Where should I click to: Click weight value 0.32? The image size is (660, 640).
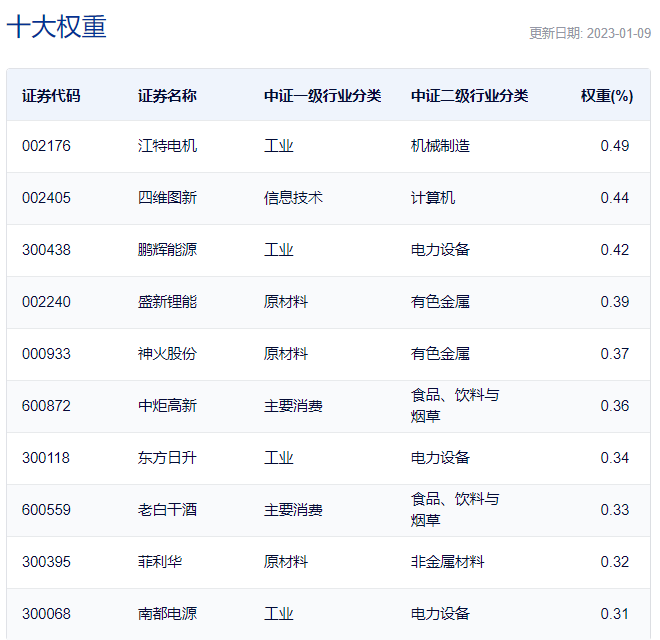click(x=615, y=562)
